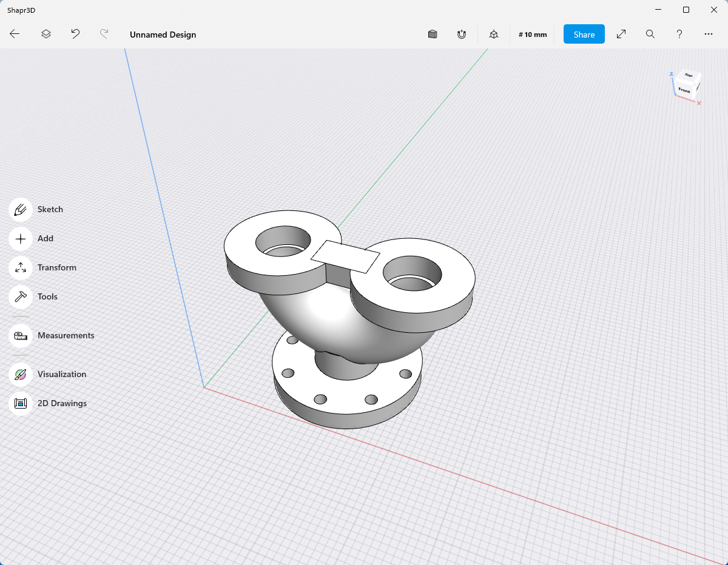Open the Sketch menu
728x565 pixels.
[x=21, y=209]
